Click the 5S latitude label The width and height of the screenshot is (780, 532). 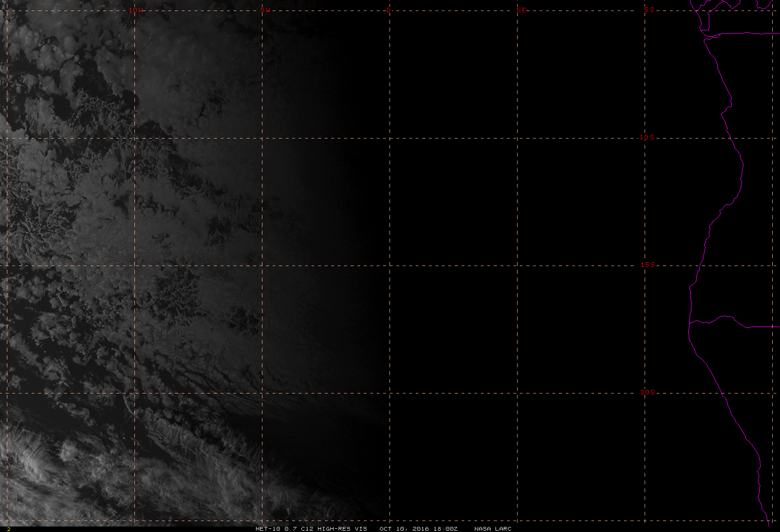coord(649,10)
